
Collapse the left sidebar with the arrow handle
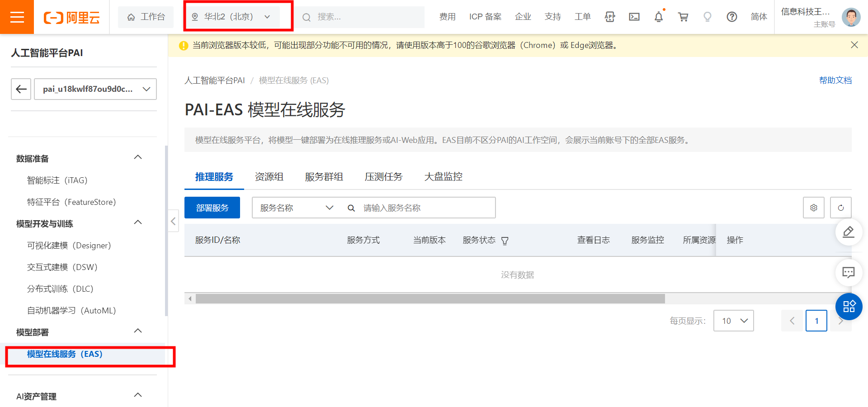[x=173, y=221]
